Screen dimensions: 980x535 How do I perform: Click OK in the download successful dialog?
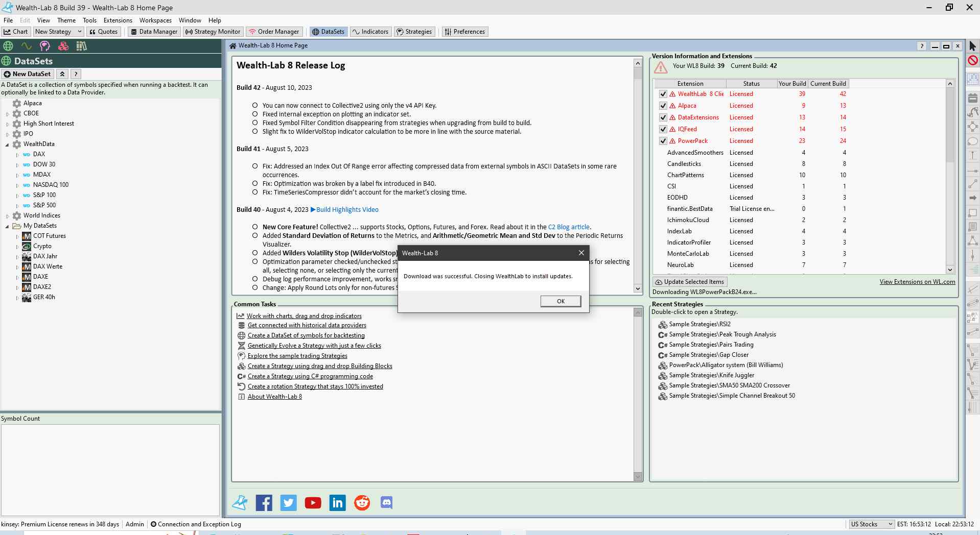[561, 301]
